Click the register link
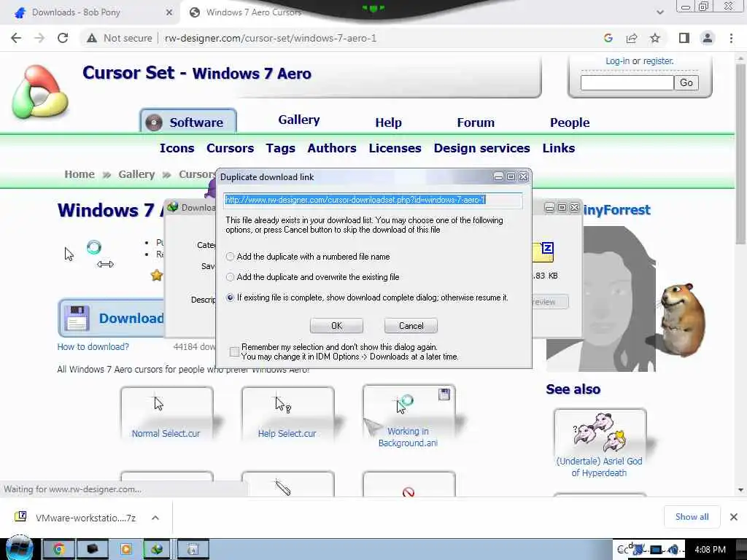The image size is (747, 560). tap(658, 61)
